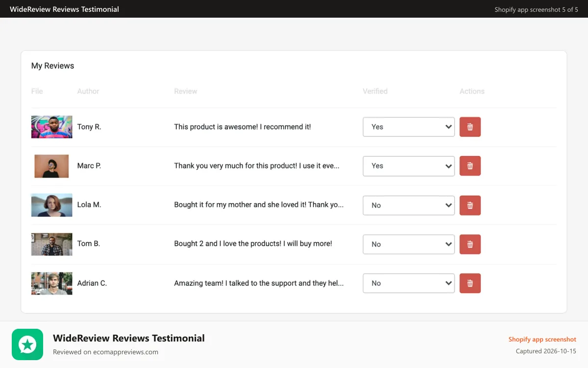Click the Author column header
Image resolution: width=588 pixels, height=368 pixels.
pos(88,91)
